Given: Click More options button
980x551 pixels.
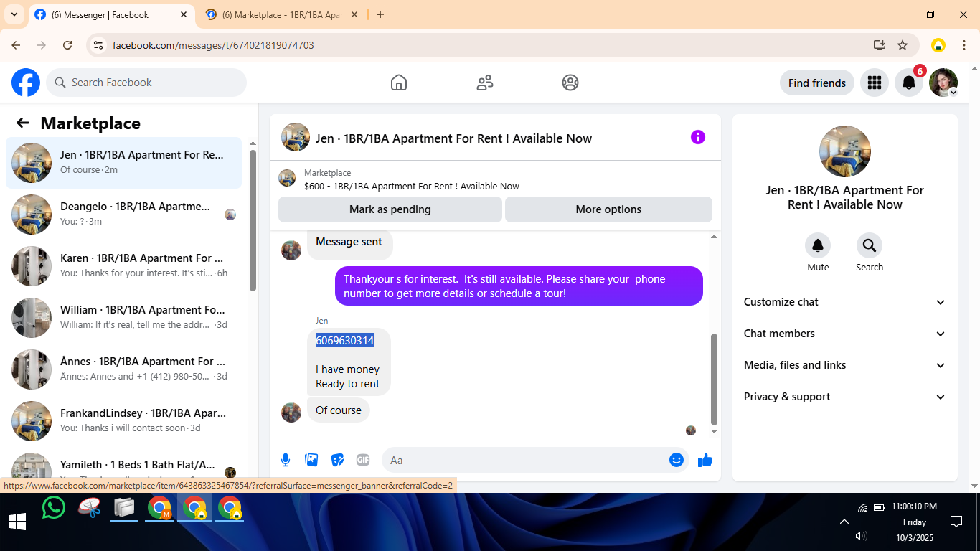Looking at the screenshot, I should coord(608,209).
